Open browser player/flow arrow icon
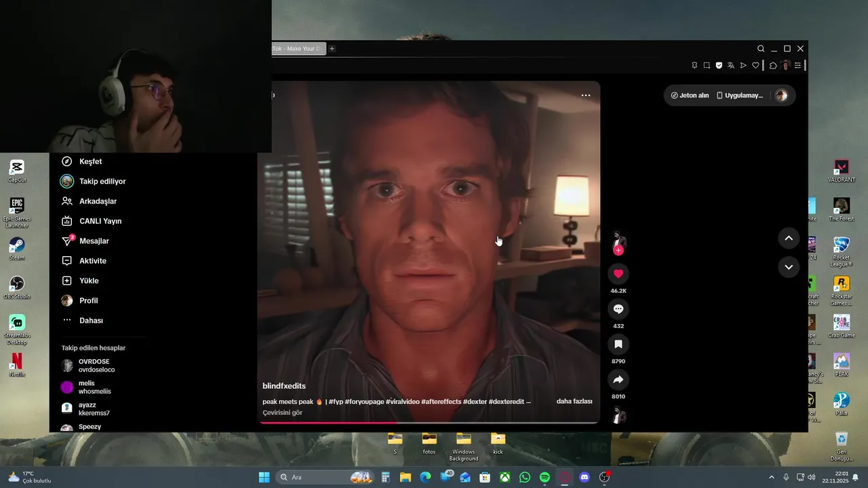This screenshot has width=868, height=488. 743,66
